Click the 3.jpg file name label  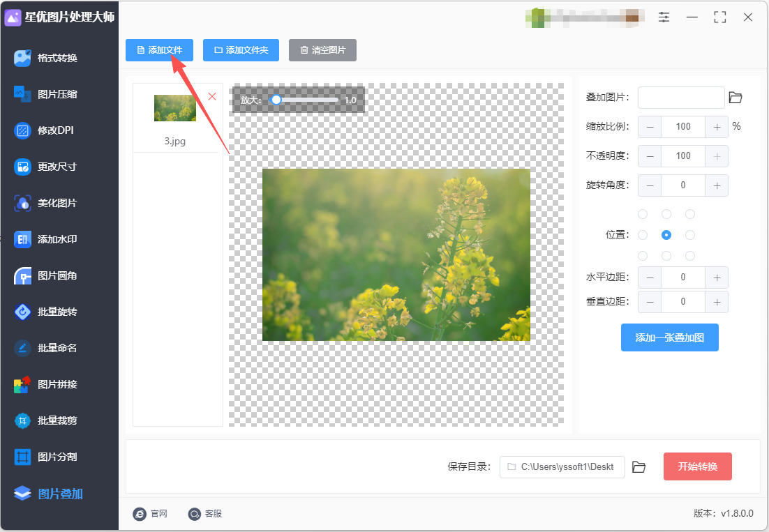(175, 141)
